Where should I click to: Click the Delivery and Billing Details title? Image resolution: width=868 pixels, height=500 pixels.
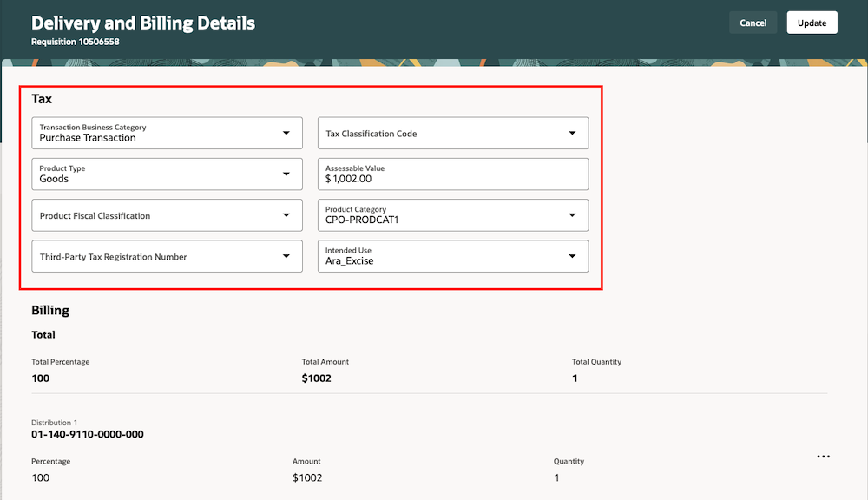pyautogui.click(x=143, y=23)
